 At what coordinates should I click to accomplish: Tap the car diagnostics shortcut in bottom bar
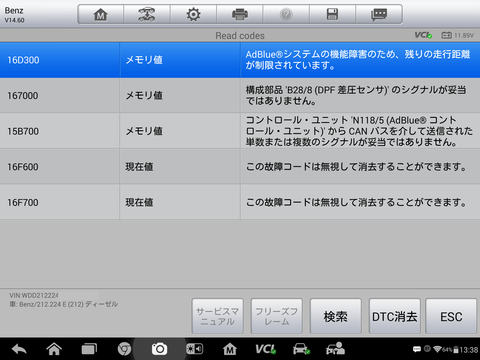coord(301,349)
